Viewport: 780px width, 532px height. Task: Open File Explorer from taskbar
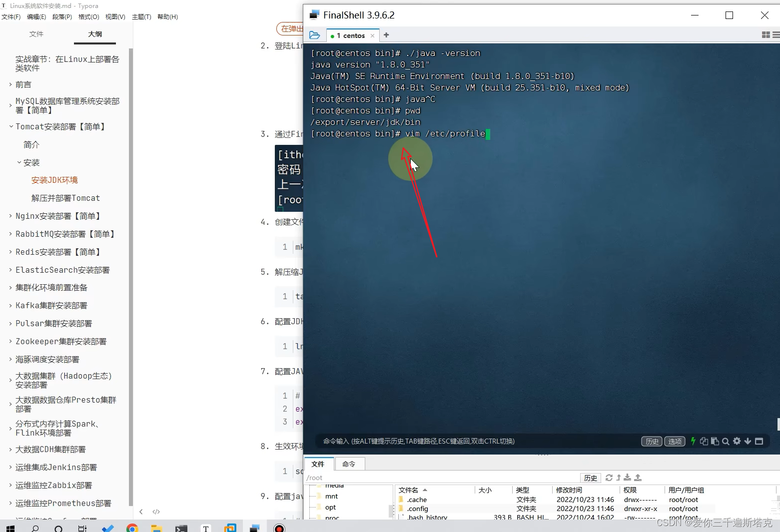[x=156, y=528]
